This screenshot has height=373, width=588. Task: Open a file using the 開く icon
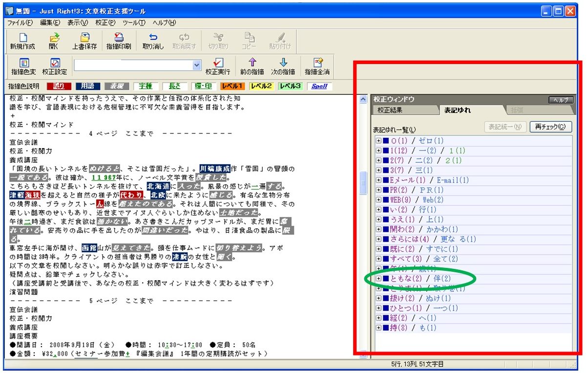tap(53, 42)
